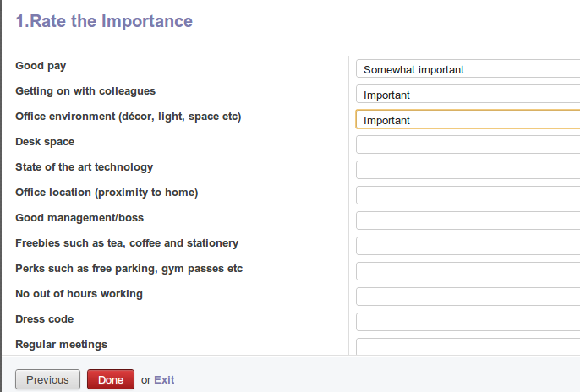Viewport: 580px width, 392px height.
Task: Click the 'Rate the Importance' heading
Action: pos(104,21)
